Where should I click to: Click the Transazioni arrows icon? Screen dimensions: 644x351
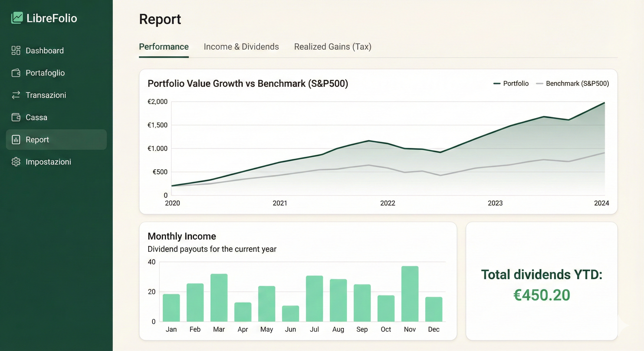point(16,95)
